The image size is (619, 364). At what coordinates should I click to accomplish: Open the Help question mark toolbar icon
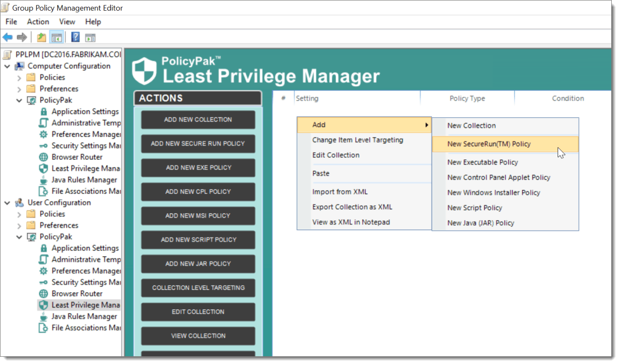point(75,37)
